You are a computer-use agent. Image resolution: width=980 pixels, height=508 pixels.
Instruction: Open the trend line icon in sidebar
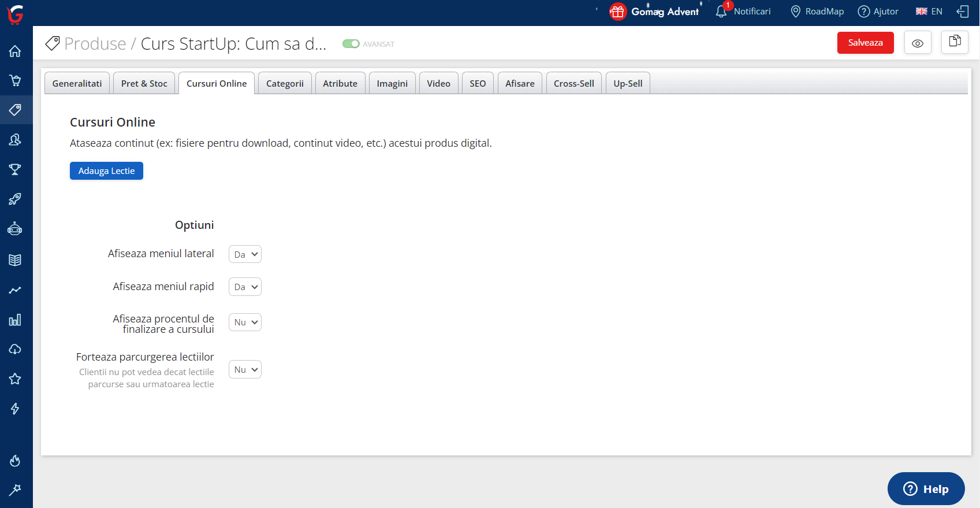[15, 290]
